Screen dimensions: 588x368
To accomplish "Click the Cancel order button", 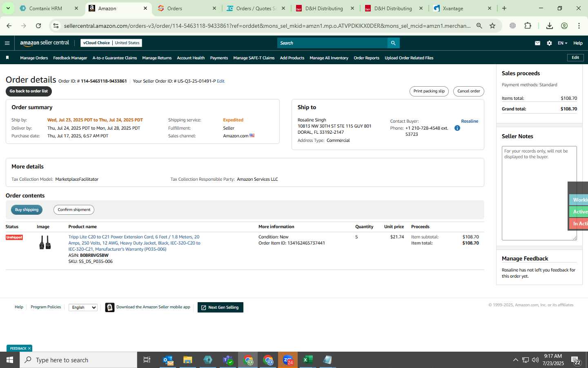I will tap(468, 91).
